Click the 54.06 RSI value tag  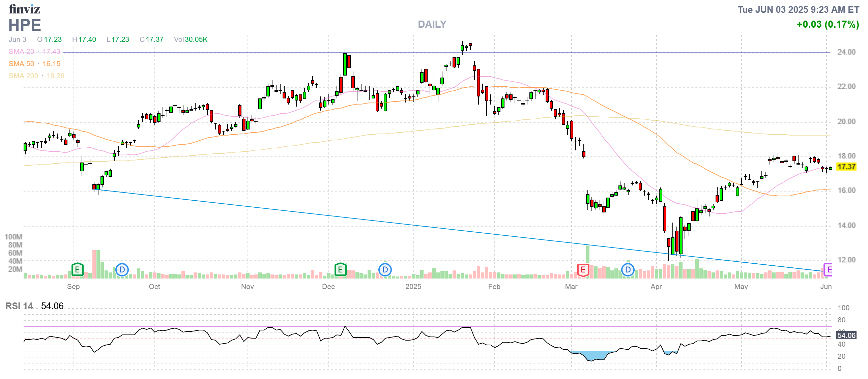coord(846,335)
